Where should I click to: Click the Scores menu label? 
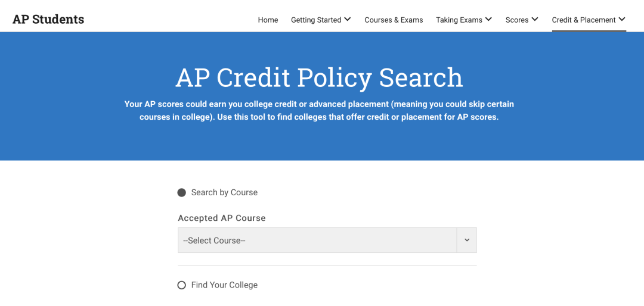coord(516,20)
